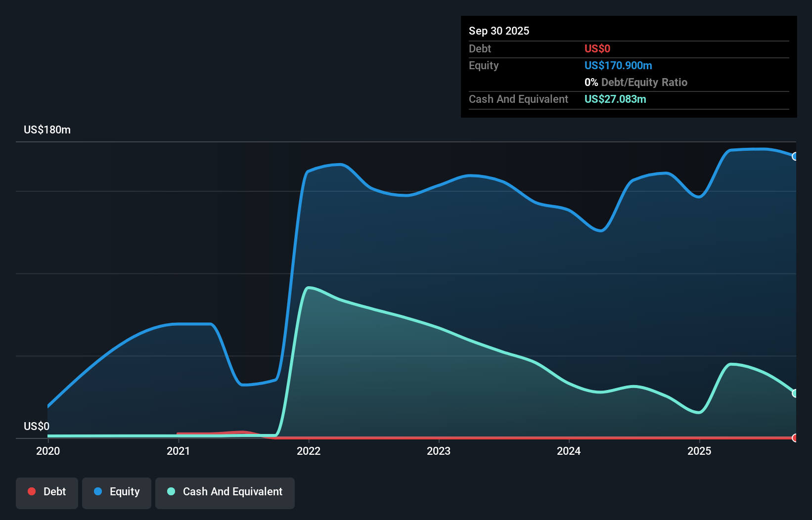Select the Cash endpoint marker at chart edge

tap(795, 393)
